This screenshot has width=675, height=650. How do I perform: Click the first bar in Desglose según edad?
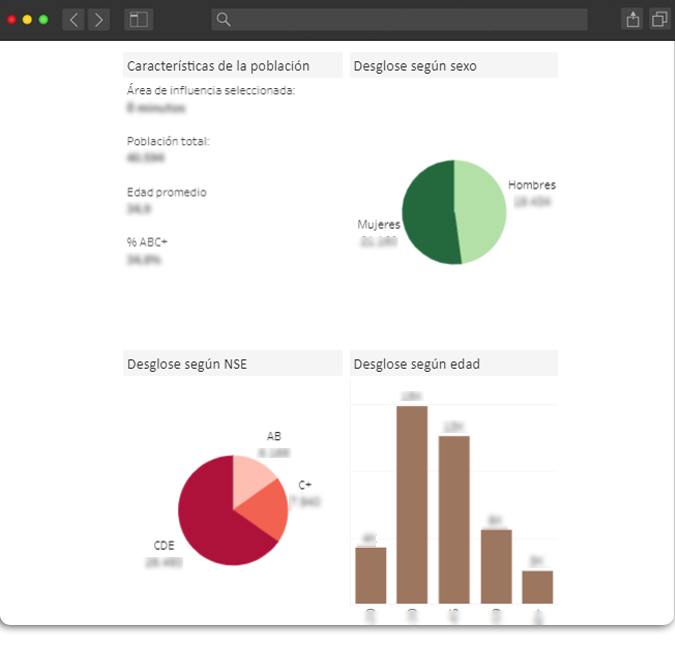370,575
